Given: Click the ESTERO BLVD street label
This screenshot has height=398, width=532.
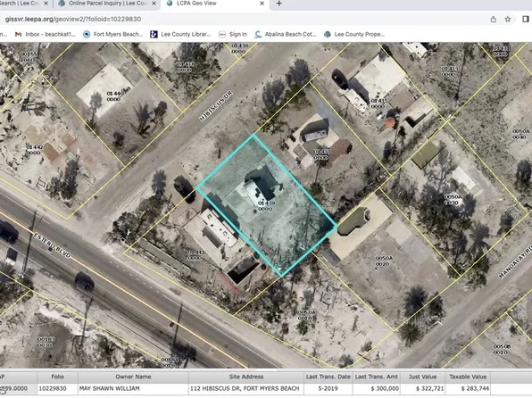Looking at the screenshot, I should coord(53,245).
